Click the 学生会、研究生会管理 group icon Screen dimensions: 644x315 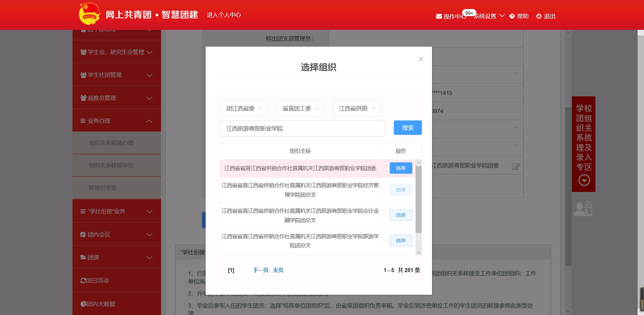[x=84, y=52]
